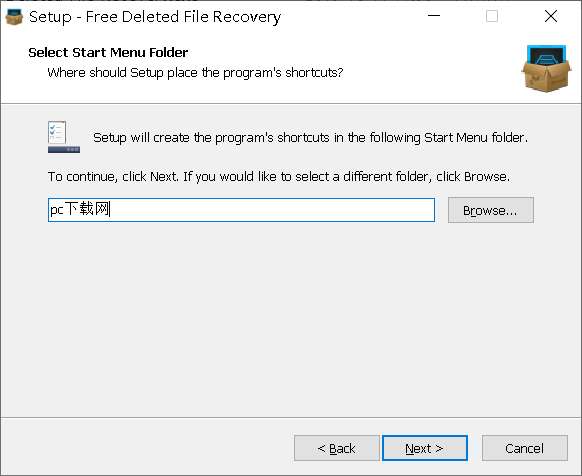The height and width of the screenshot is (476, 582).
Task: Cancel the installation
Action: tap(524, 448)
